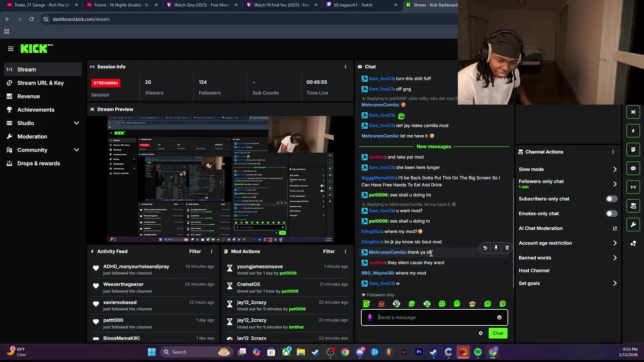Click the wrench tools icon in the right sidebar
The image size is (644, 362).
(633, 224)
